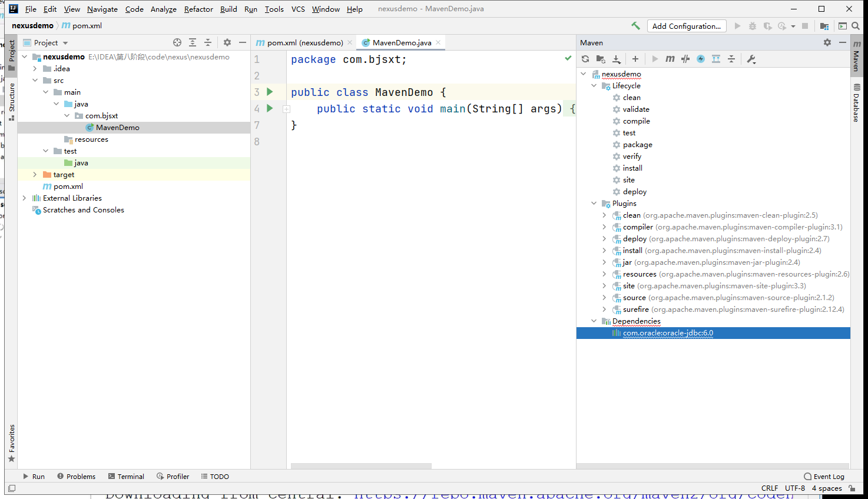Open TODO tool window
868x499 pixels.
coord(215,477)
